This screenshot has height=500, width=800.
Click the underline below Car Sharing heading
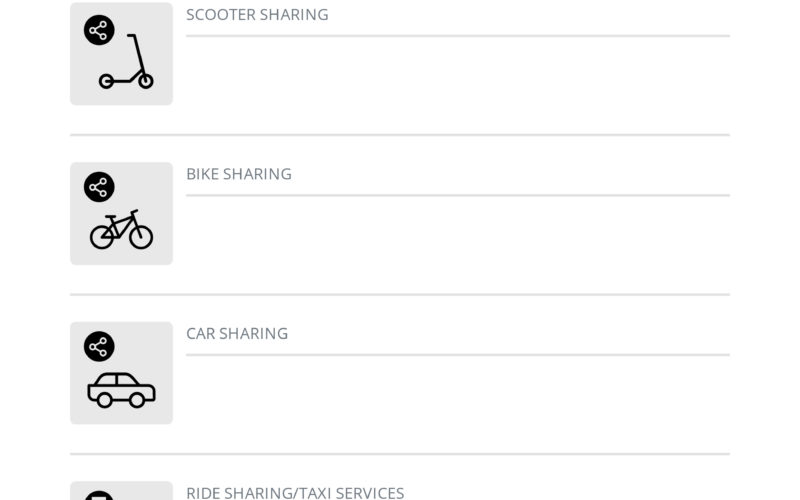(458, 355)
